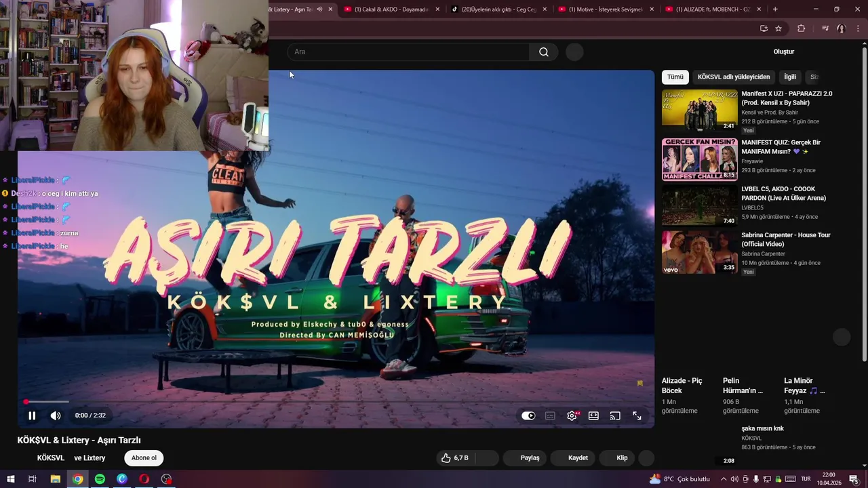Open Canva from the taskbar
Screen dimensions: 868x488
click(x=122, y=479)
